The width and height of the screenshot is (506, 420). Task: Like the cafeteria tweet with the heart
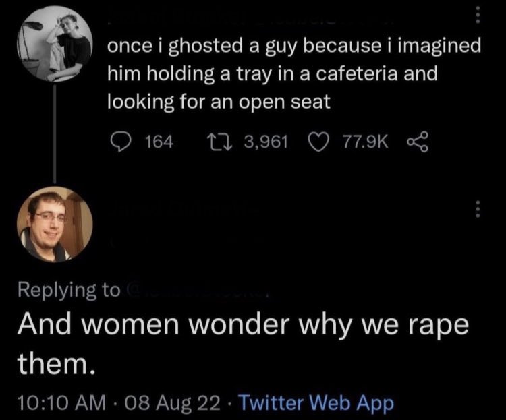[320, 142]
